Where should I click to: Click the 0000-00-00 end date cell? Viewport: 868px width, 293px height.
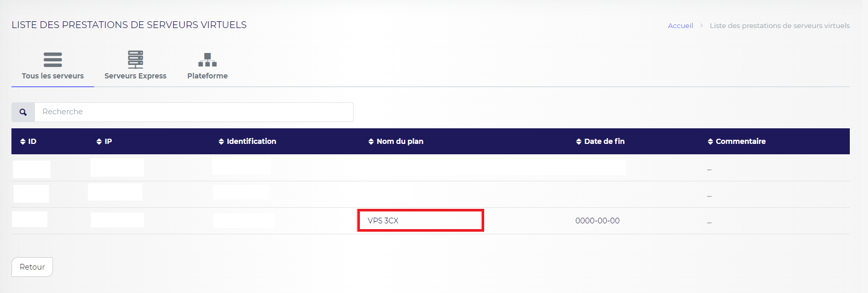[x=598, y=221]
